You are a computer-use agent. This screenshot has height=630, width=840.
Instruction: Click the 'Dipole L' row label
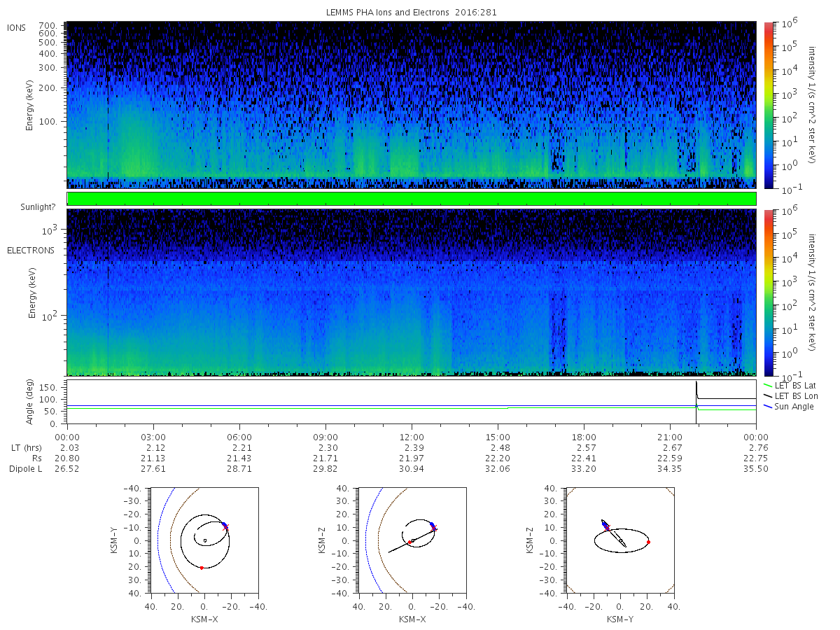tap(25, 468)
